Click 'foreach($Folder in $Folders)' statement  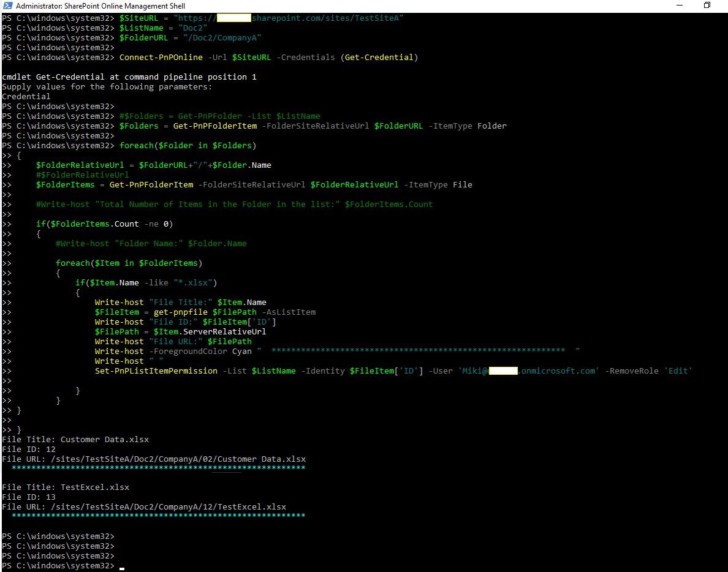point(188,145)
